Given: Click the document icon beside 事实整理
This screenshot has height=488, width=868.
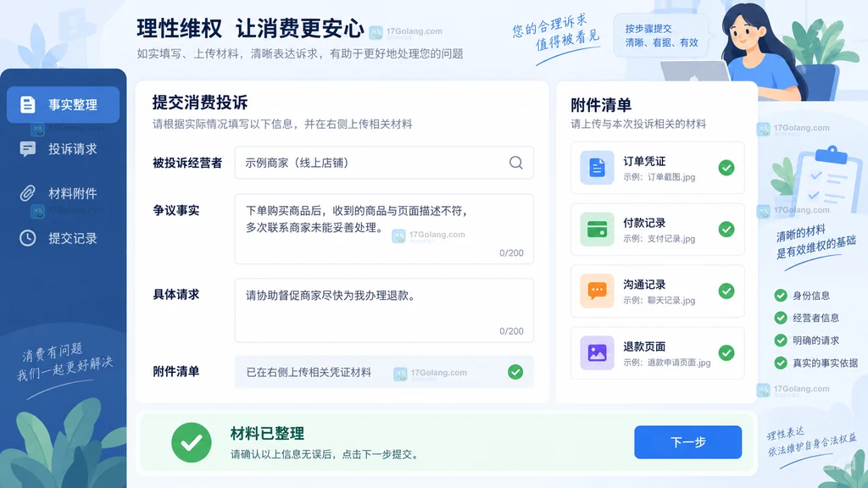Looking at the screenshot, I should (x=28, y=104).
